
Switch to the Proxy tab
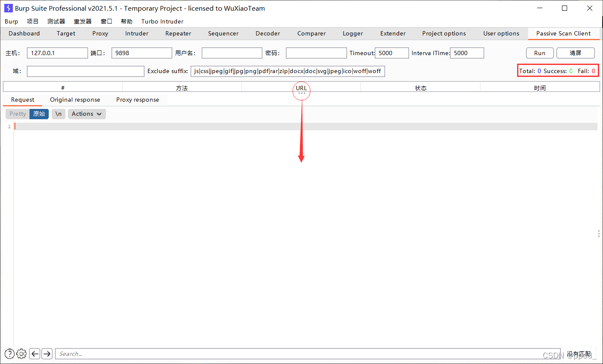(x=100, y=33)
